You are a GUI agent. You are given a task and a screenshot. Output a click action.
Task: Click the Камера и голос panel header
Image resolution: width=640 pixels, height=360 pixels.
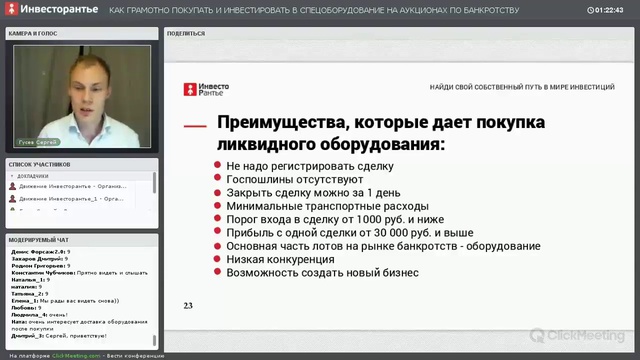pos(82,33)
